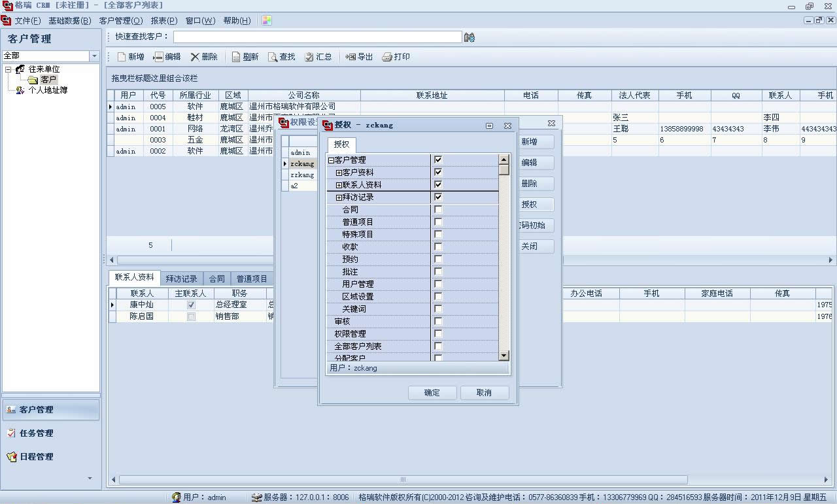Enable the 合同 permission checkbox
837x504 pixels.
438,210
